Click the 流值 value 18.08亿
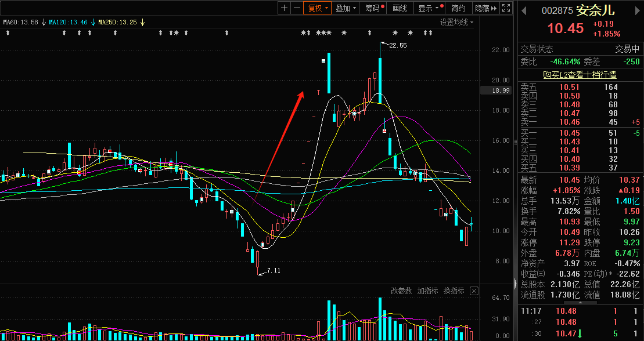 click(625, 295)
